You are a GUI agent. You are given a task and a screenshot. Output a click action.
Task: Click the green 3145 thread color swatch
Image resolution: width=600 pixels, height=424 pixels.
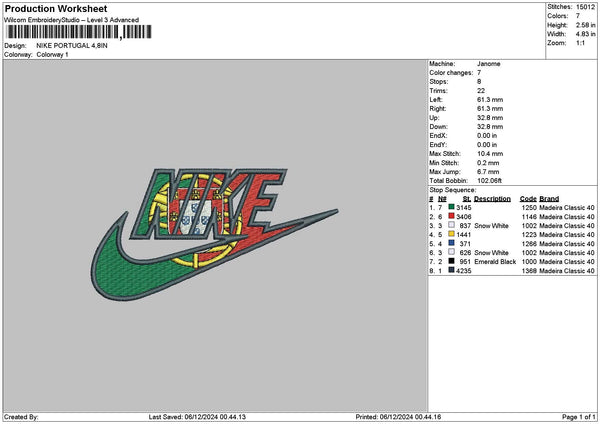pyautogui.click(x=452, y=207)
